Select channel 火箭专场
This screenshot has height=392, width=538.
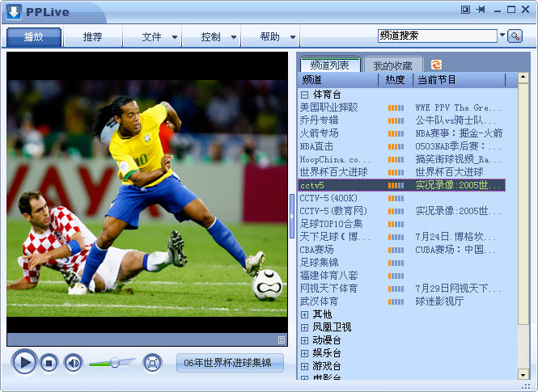point(319,133)
